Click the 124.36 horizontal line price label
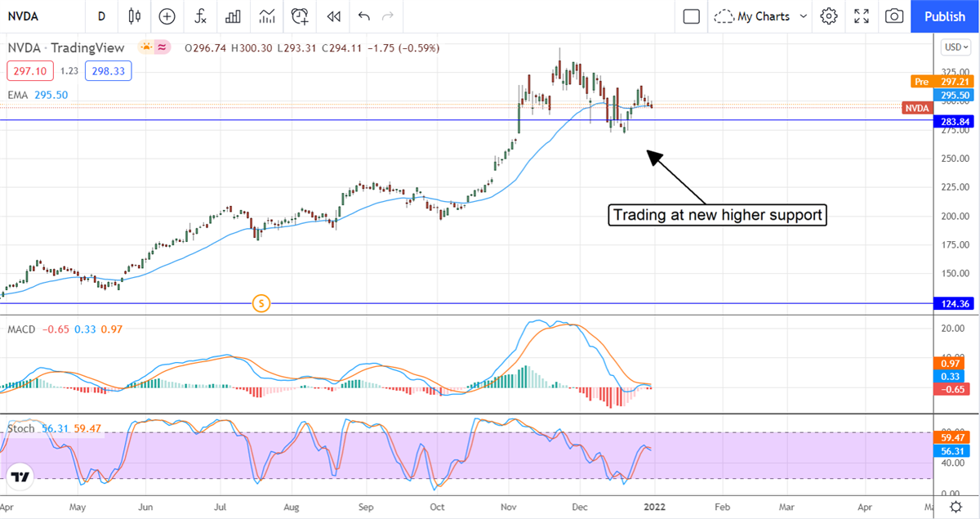This screenshot has height=519, width=980. point(954,304)
